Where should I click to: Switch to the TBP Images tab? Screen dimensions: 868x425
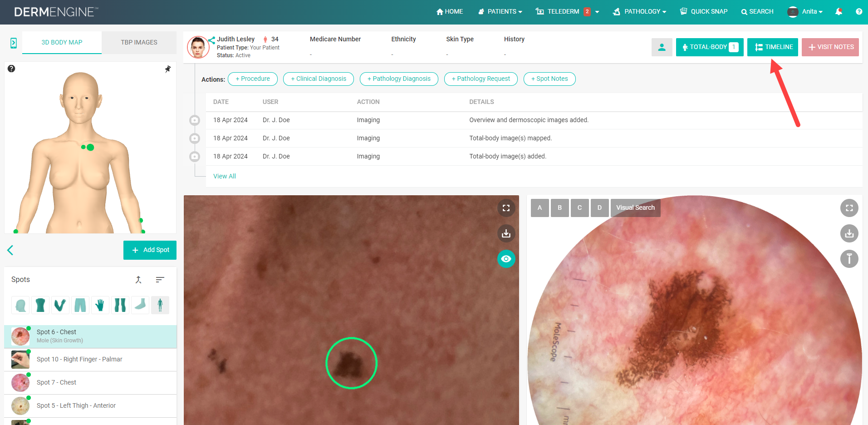[x=139, y=43]
